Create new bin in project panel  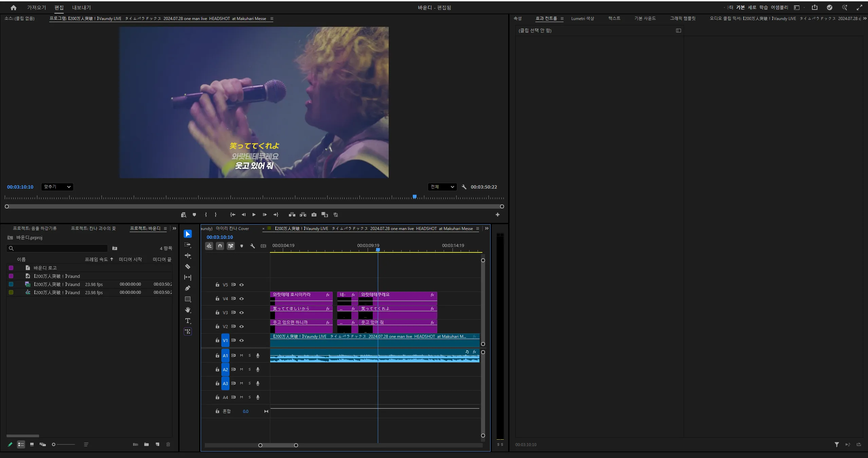pos(147,444)
